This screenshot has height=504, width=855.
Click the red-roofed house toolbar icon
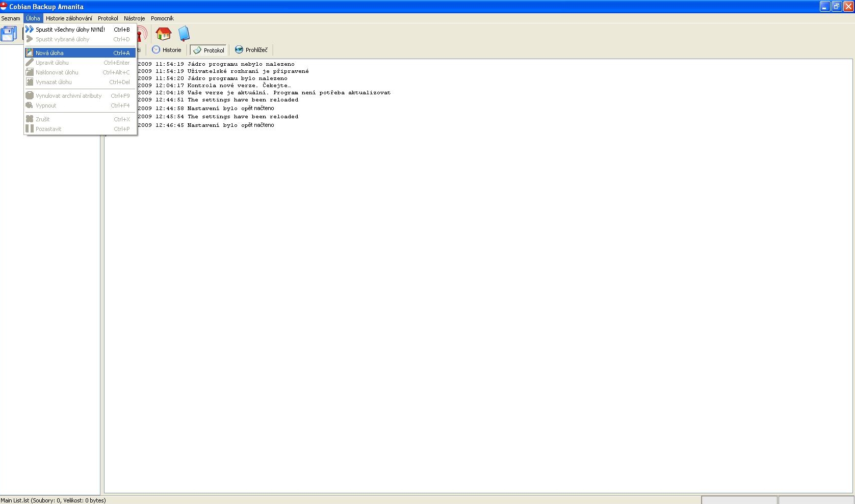click(163, 34)
